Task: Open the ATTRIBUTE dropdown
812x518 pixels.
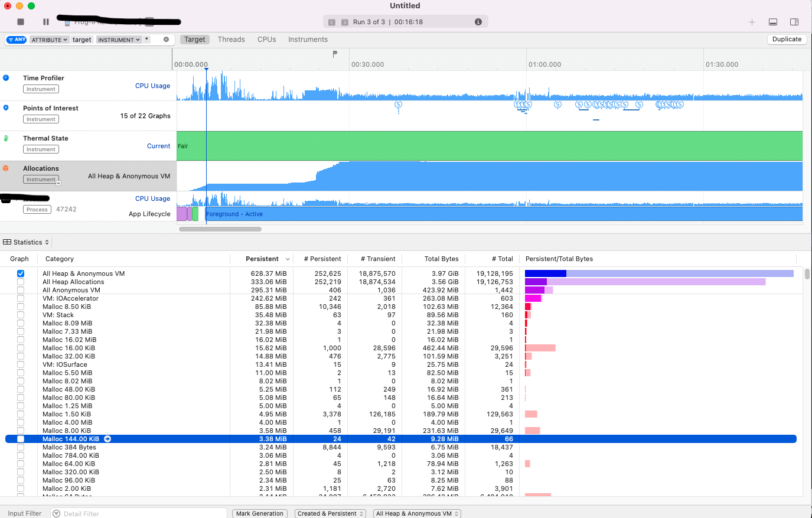Action: 50,40
